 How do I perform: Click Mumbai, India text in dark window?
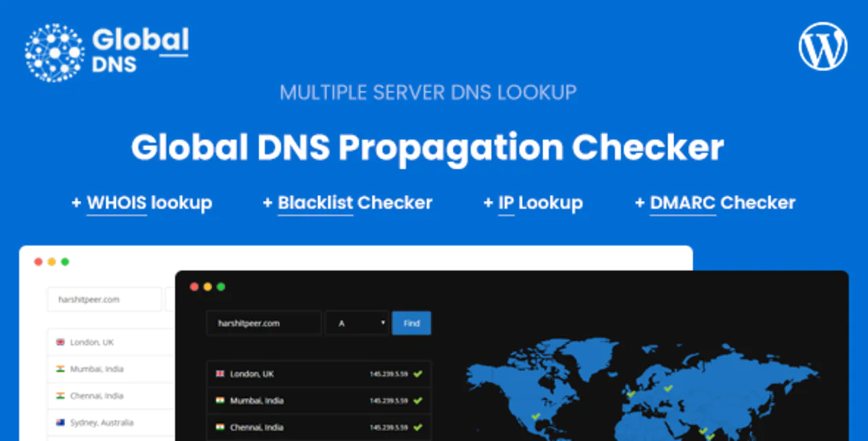point(257,400)
